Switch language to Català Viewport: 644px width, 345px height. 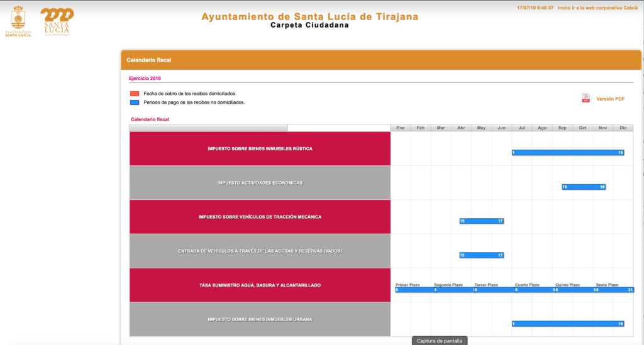tap(630, 8)
